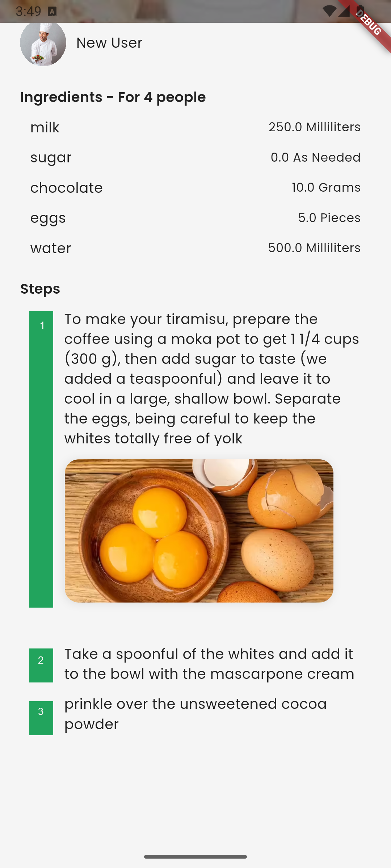The width and height of the screenshot is (391, 868).
Task: Tap the Steps section heading
Action: pyautogui.click(x=40, y=289)
